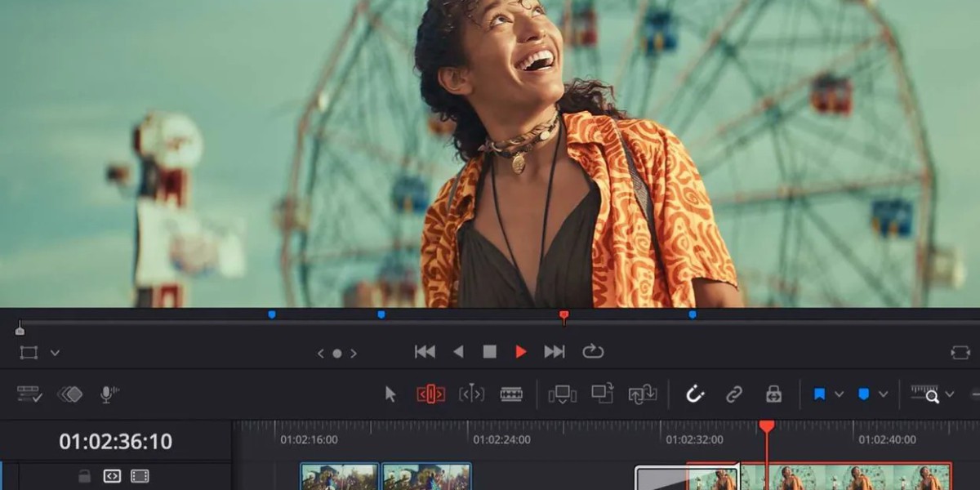
Task: Toggle Loop playback
Action: (593, 352)
